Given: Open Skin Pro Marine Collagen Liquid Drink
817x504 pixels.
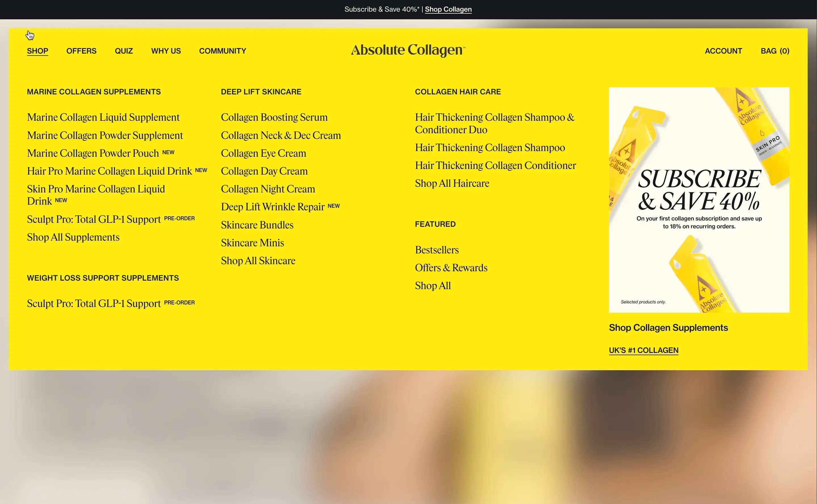Looking at the screenshot, I should (96, 195).
